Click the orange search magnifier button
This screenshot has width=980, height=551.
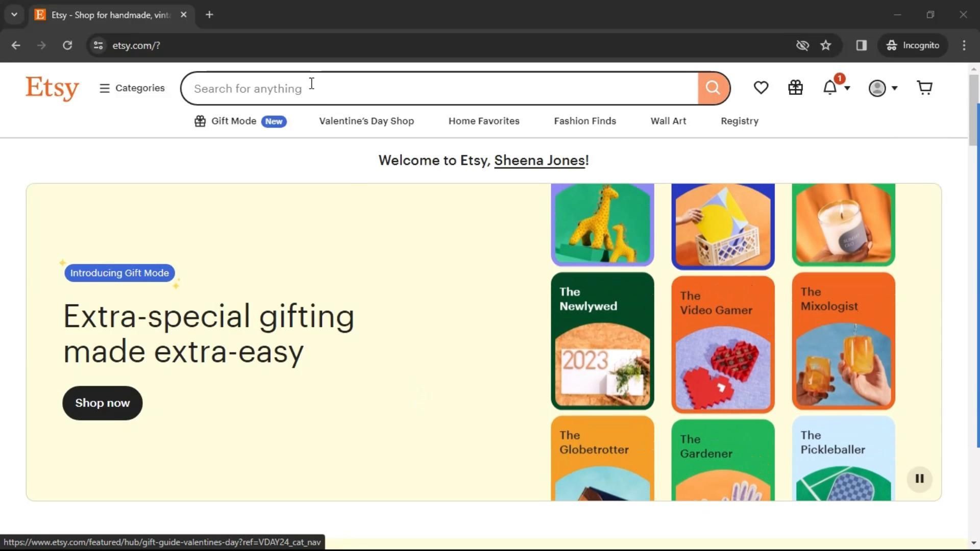[x=713, y=88]
